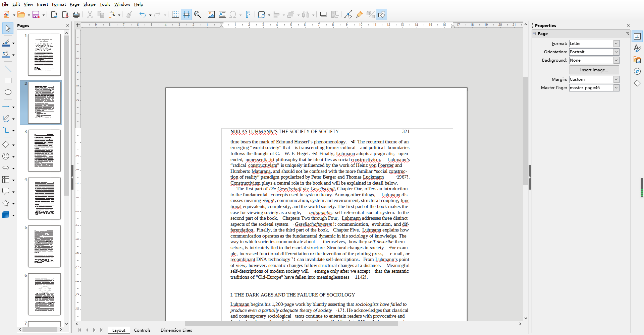Select the Rectangle tool
Image resolution: width=644 pixels, height=335 pixels.
8,81
